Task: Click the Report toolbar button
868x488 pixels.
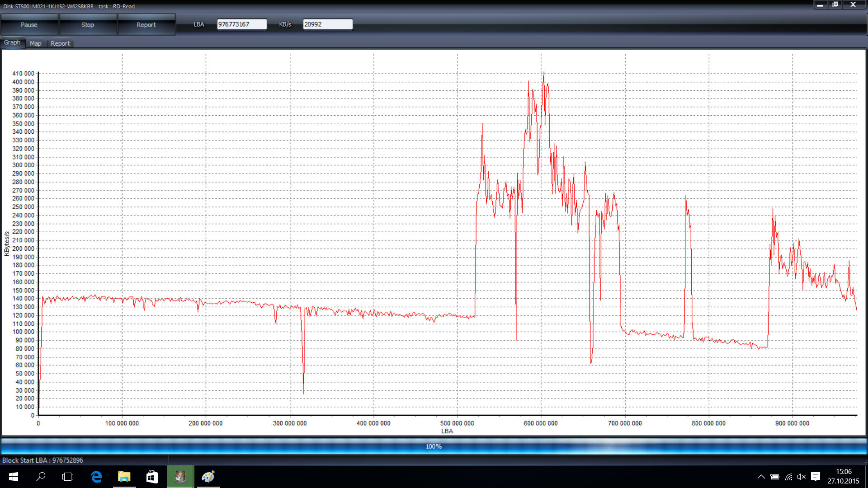Action: pos(146,25)
